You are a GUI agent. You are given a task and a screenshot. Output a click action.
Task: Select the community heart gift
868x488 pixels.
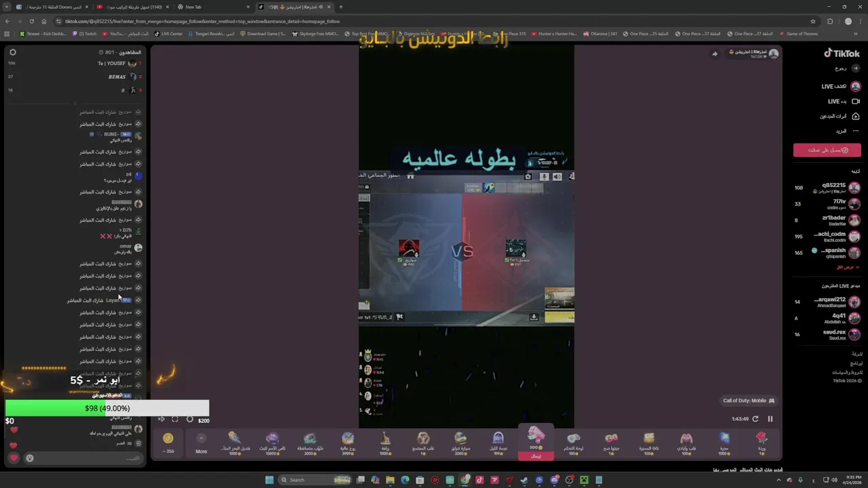point(423,443)
